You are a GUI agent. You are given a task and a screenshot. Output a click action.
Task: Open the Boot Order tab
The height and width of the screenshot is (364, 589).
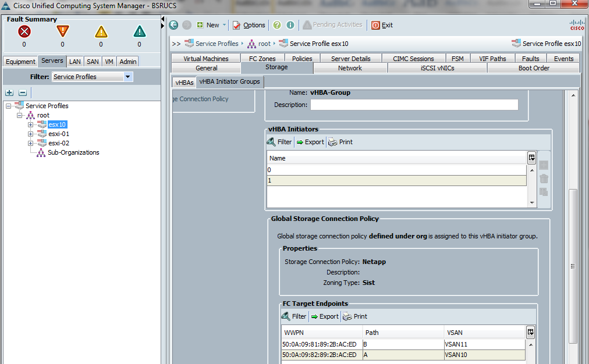tap(534, 68)
